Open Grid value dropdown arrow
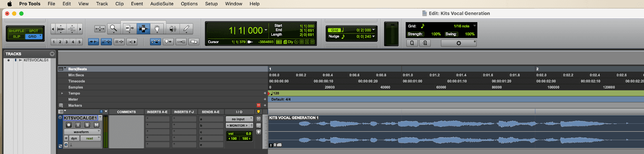644x154 pixels. click(374, 30)
